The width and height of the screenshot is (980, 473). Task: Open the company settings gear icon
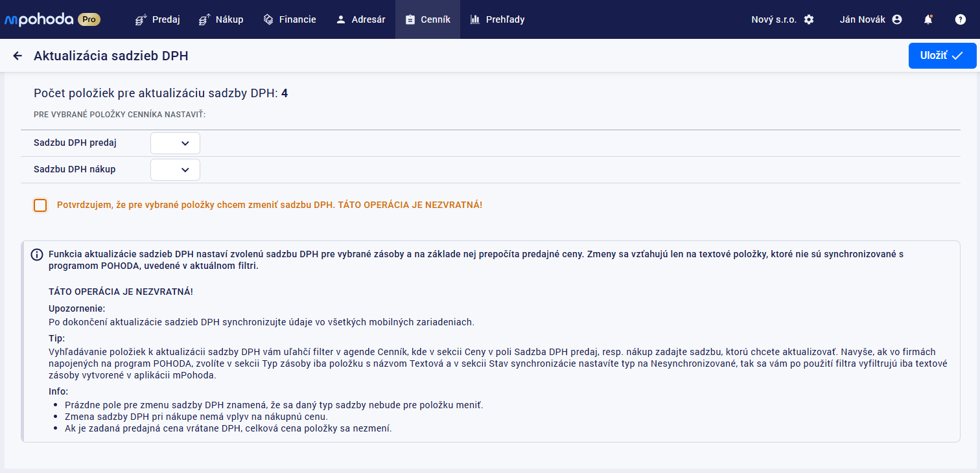809,19
